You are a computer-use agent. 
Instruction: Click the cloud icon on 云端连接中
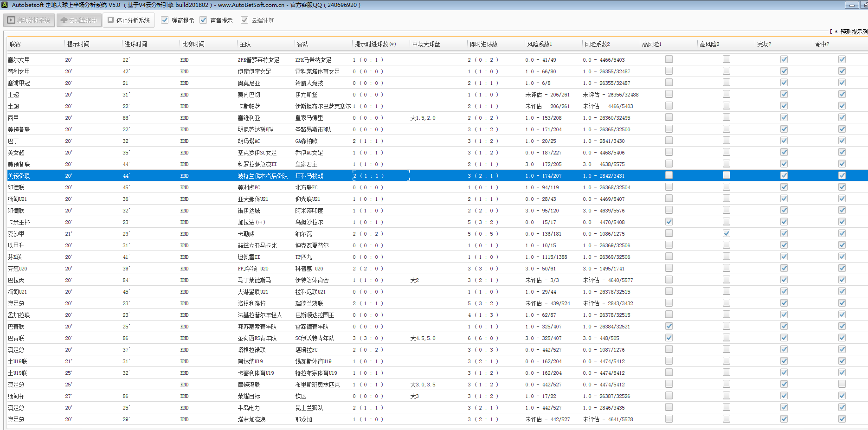(x=64, y=20)
